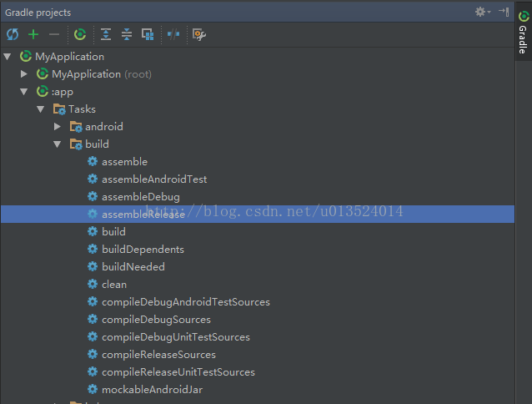Click the gear icon beside assemble
This screenshot has width=532, height=404.
[93, 161]
